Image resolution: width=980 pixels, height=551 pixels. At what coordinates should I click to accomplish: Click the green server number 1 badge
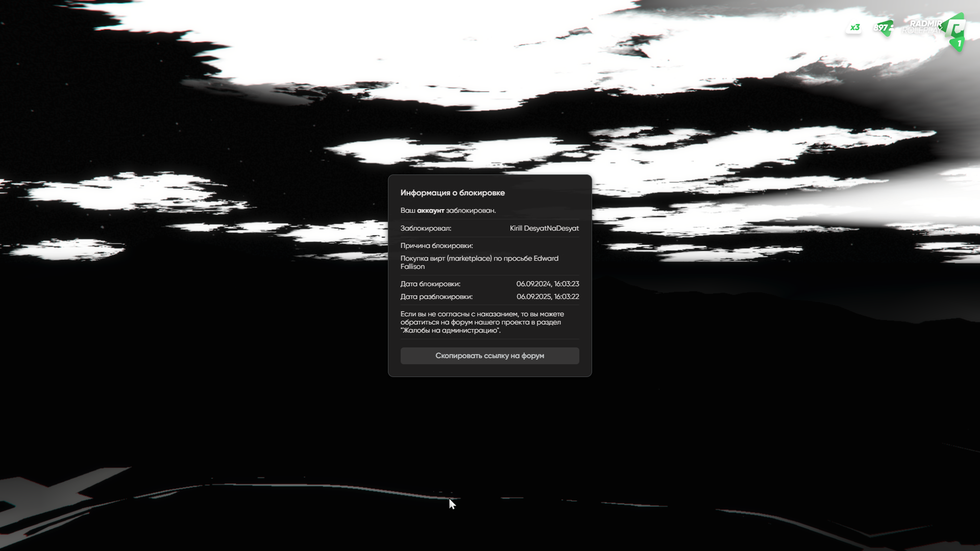point(958,44)
